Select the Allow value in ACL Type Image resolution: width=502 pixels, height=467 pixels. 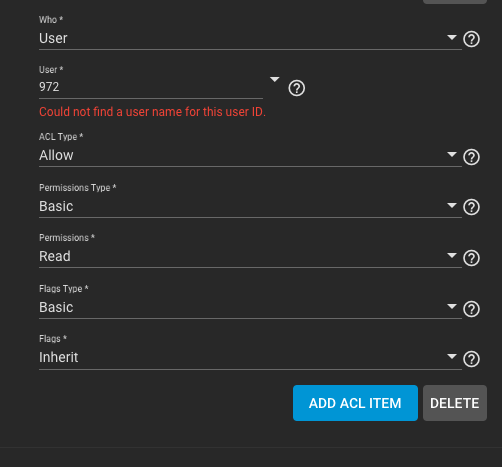[x=56, y=155]
